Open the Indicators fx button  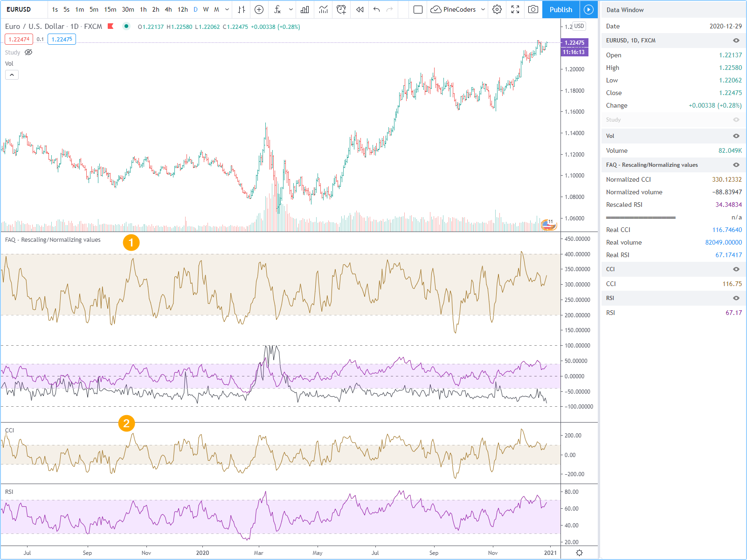277,9
